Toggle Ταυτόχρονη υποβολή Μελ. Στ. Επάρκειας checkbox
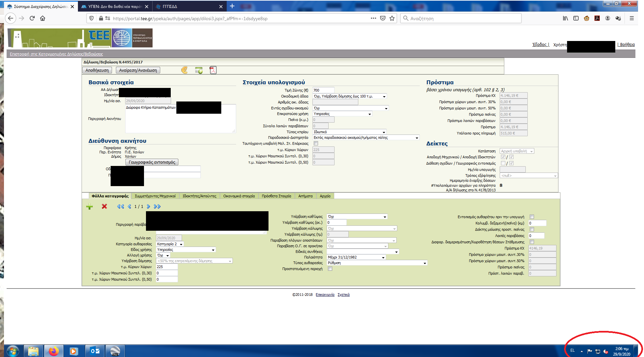The height and width of the screenshot is (357, 644). click(x=316, y=143)
